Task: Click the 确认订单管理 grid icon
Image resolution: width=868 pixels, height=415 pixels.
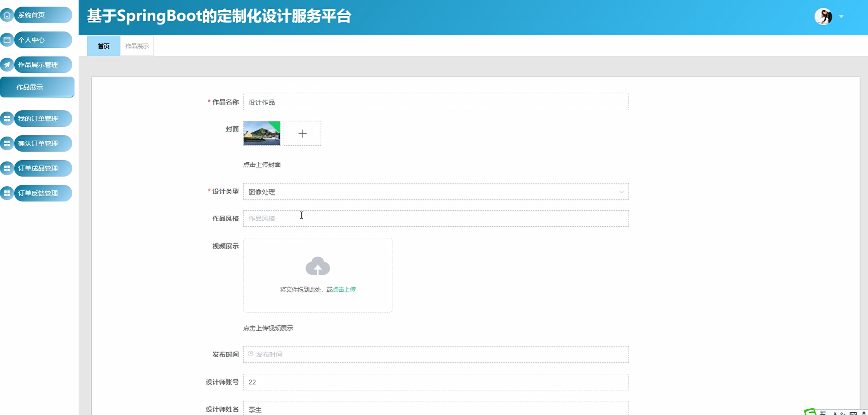Action: coord(7,143)
